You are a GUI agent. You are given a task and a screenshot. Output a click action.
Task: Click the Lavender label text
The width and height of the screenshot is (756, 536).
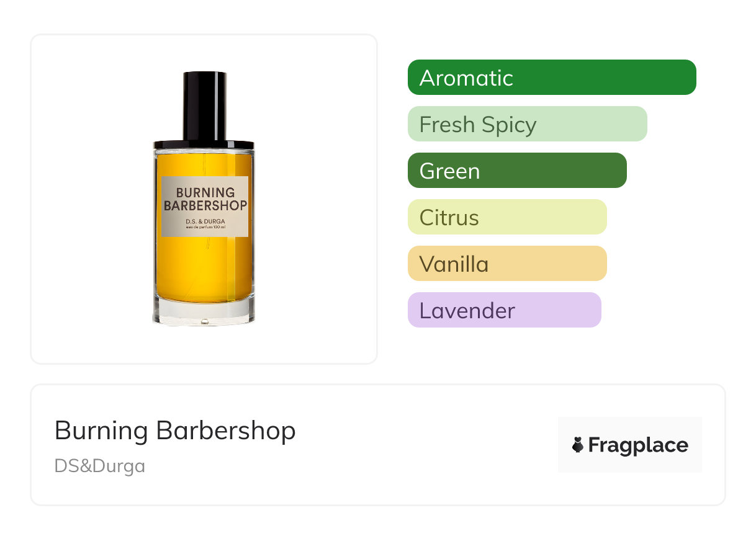tap(467, 311)
